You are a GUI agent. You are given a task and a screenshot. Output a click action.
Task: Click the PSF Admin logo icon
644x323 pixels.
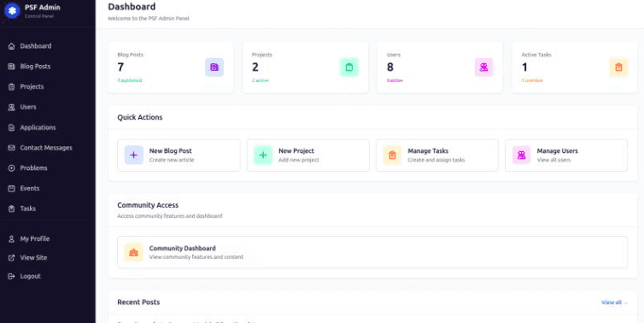pyautogui.click(x=11, y=11)
